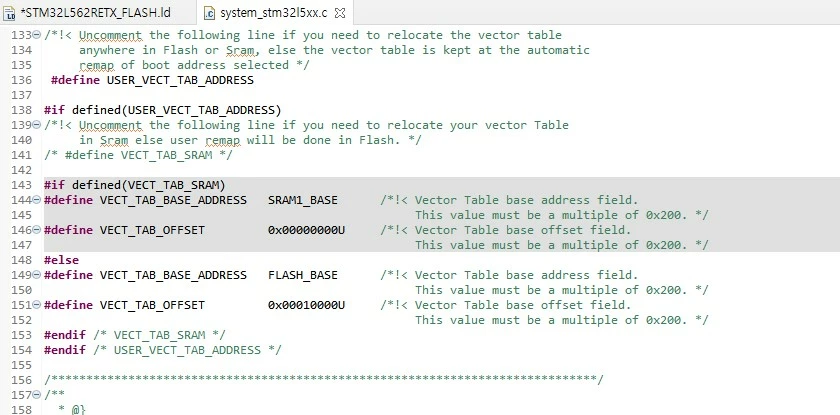Click the #else directive on line 148
The height and width of the screenshot is (415, 840).
61,260
